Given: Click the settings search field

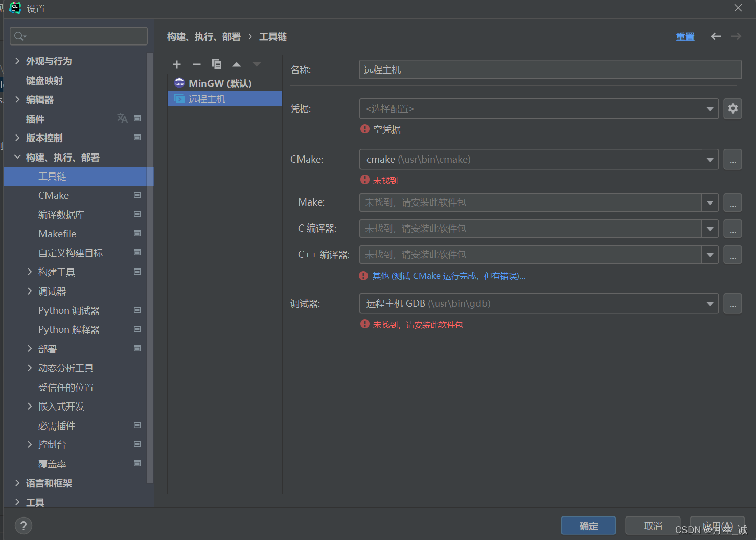Looking at the screenshot, I should pyautogui.click(x=79, y=36).
